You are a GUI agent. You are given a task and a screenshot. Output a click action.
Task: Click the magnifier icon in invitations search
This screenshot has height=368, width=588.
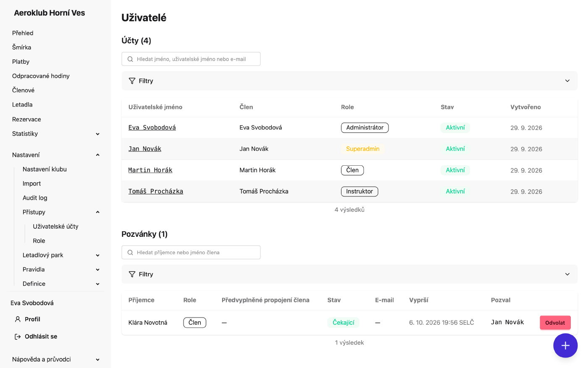tap(130, 252)
